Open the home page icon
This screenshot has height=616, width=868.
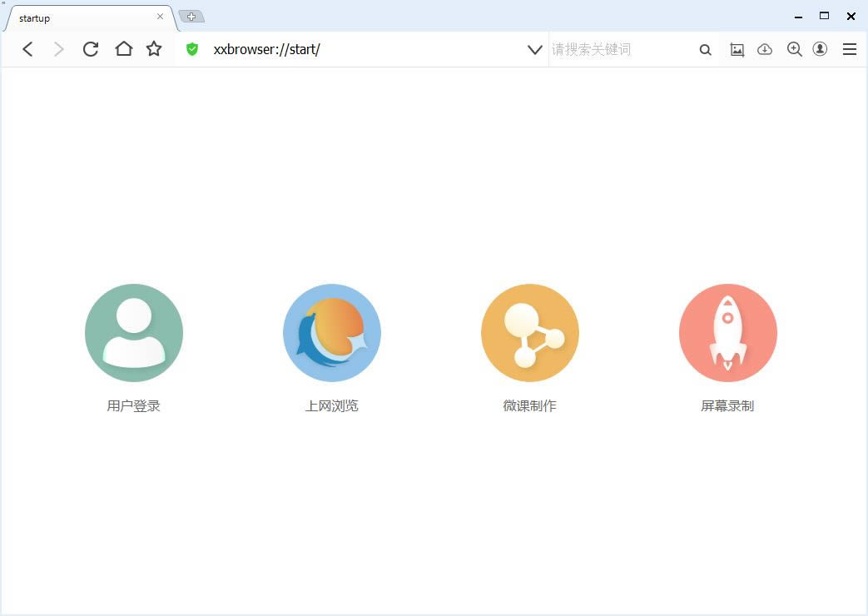click(x=123, y=49)
